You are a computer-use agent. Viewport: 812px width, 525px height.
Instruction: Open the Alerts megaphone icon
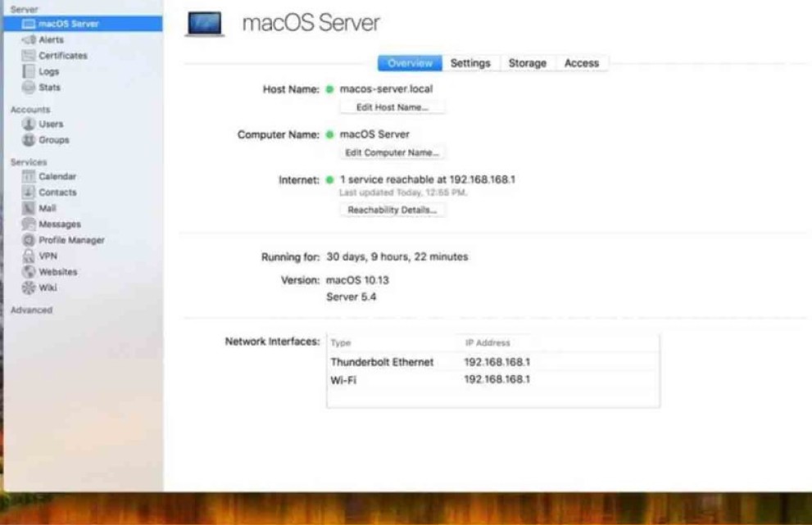(29, 40)
